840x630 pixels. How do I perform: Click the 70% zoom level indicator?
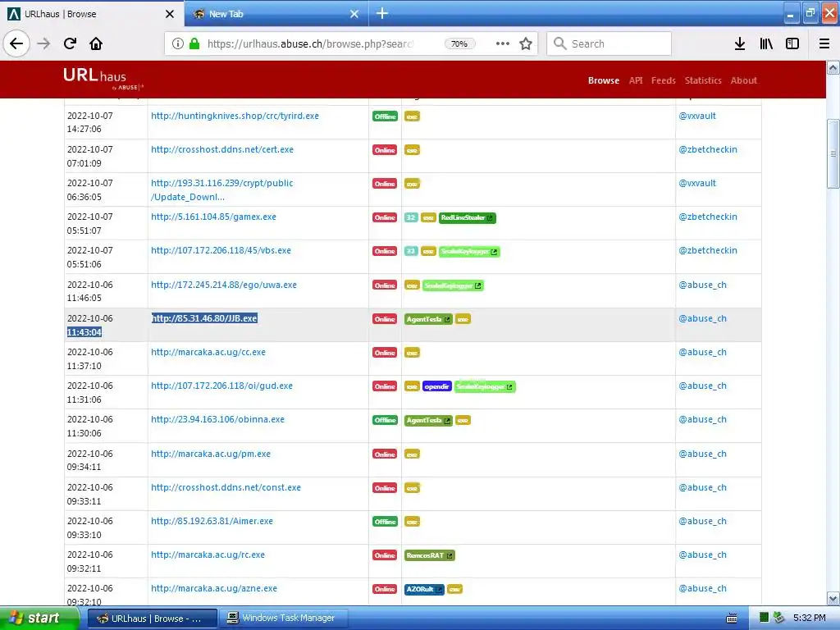[459, 44]
